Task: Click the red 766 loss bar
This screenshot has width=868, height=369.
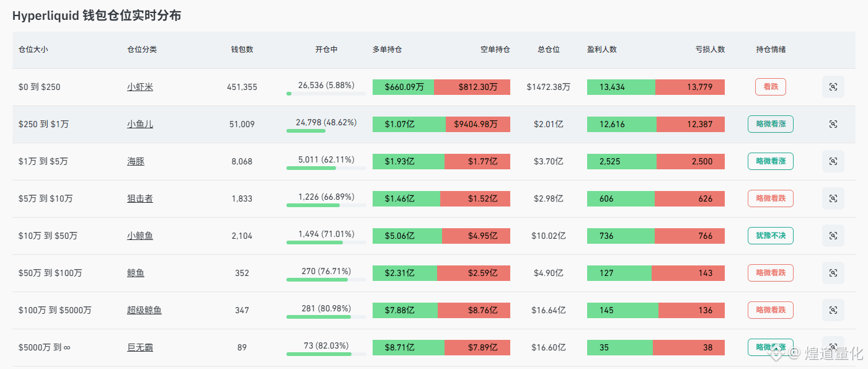Action: 689,236
